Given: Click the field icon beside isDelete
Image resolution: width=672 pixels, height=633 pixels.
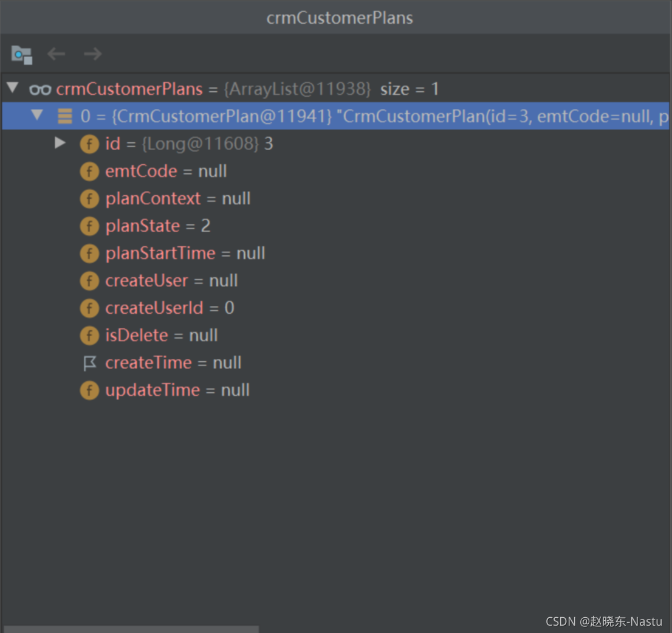Looking at the screenshot, I should [x=89, y=336].
